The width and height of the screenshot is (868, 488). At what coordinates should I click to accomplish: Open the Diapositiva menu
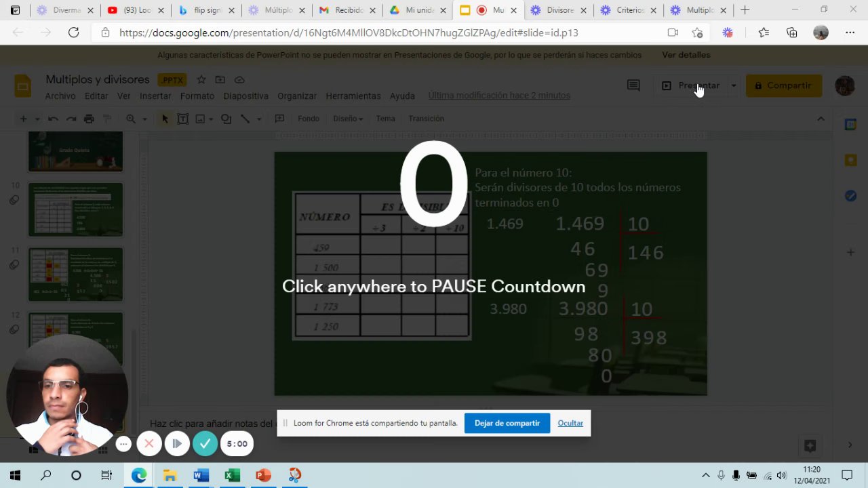(x=246, y=96)
